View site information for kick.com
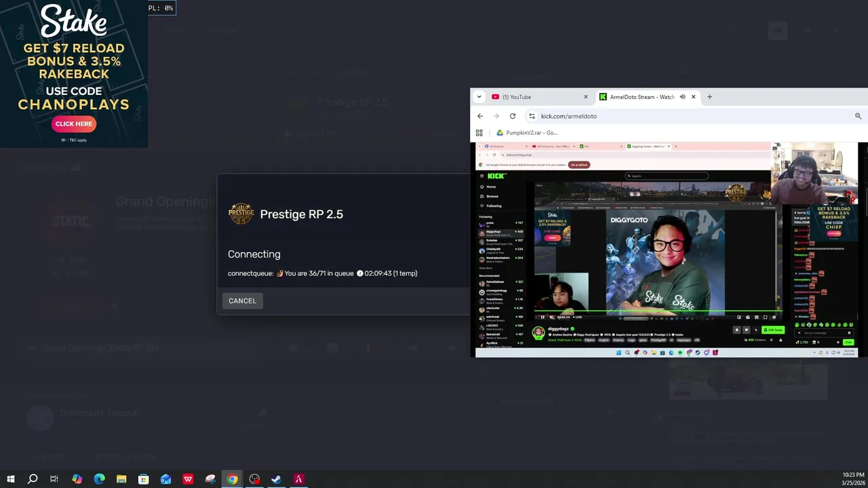The image size is (868, 488). click(x=532, y=116)
